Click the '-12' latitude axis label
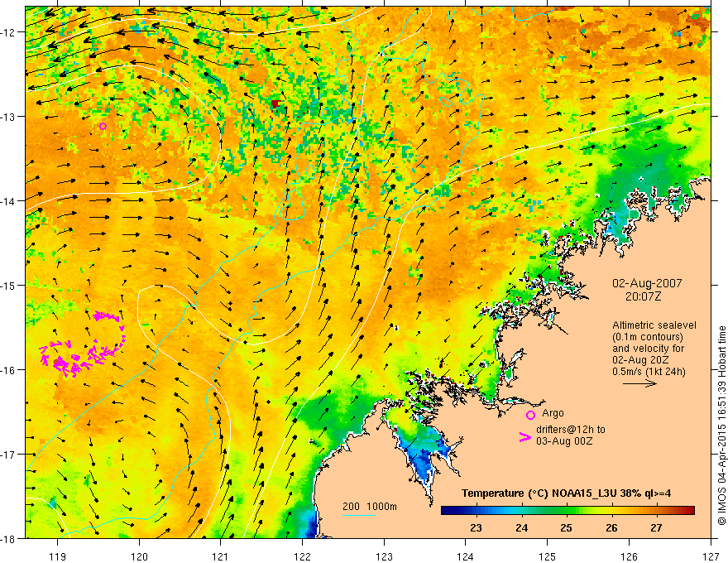Viewport: 728px width, 563px height. tap(8, 32)
